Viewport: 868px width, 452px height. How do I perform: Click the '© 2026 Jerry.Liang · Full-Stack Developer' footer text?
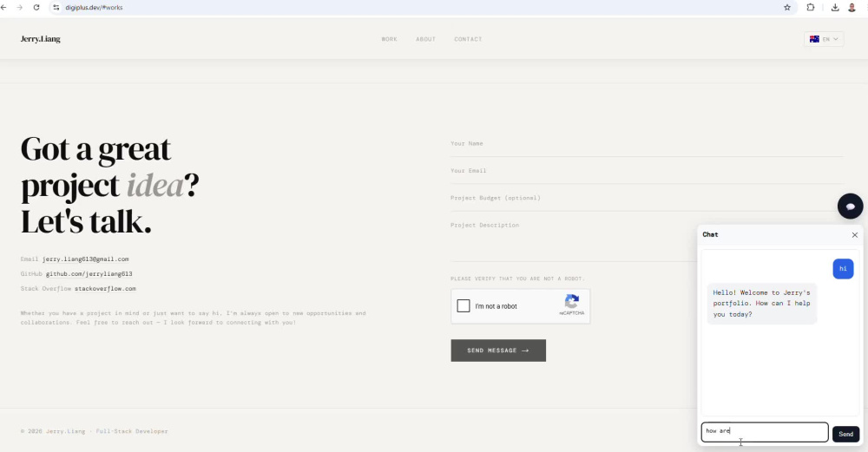tap(94, 431)
